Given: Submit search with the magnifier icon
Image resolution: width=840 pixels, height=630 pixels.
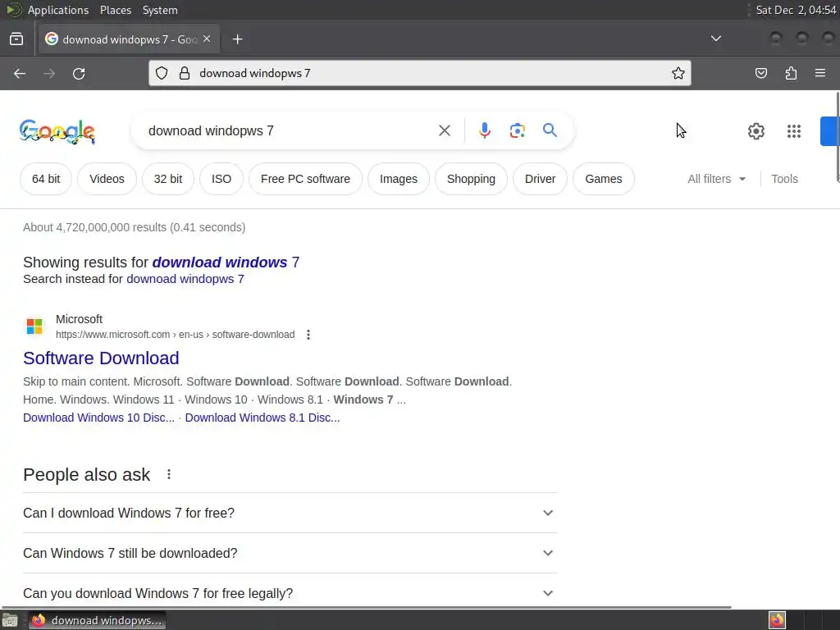Looking at the screenshot, I should (x=550, y=130).
